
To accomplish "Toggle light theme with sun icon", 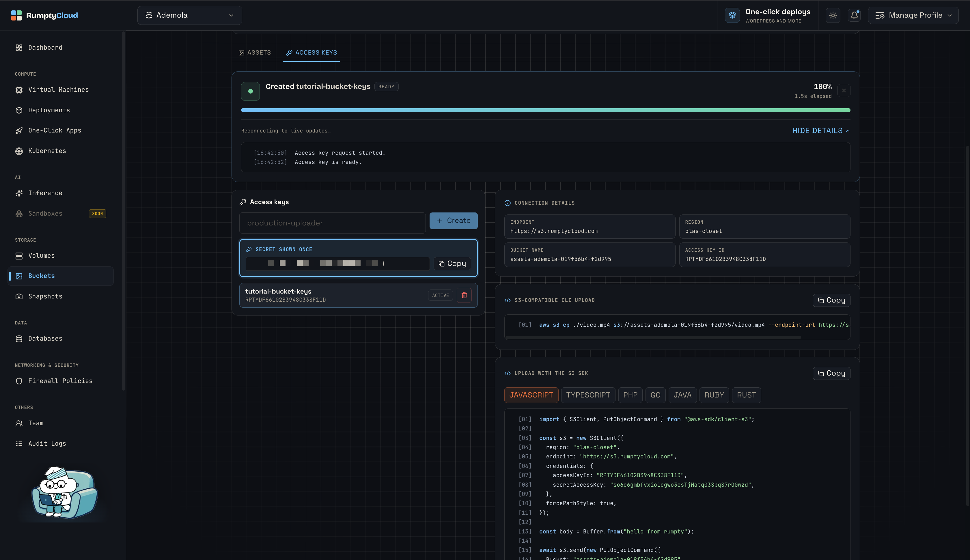I will [x=833, y=15].
